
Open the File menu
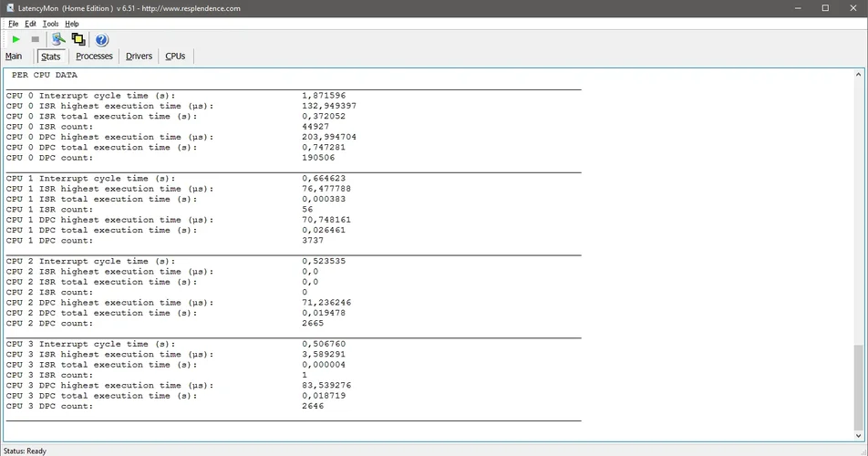[x=14, y=24]
